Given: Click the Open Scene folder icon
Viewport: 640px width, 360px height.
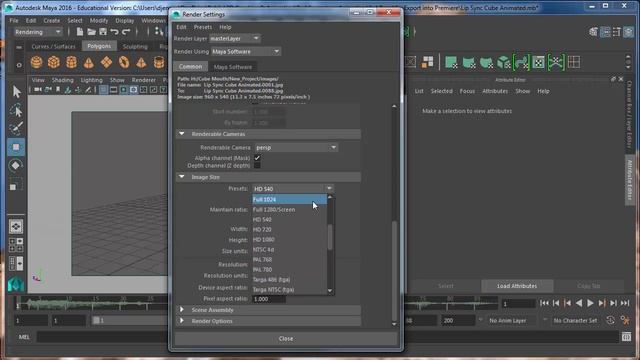Looking at the screenshot, I should (x=91, y=32).
